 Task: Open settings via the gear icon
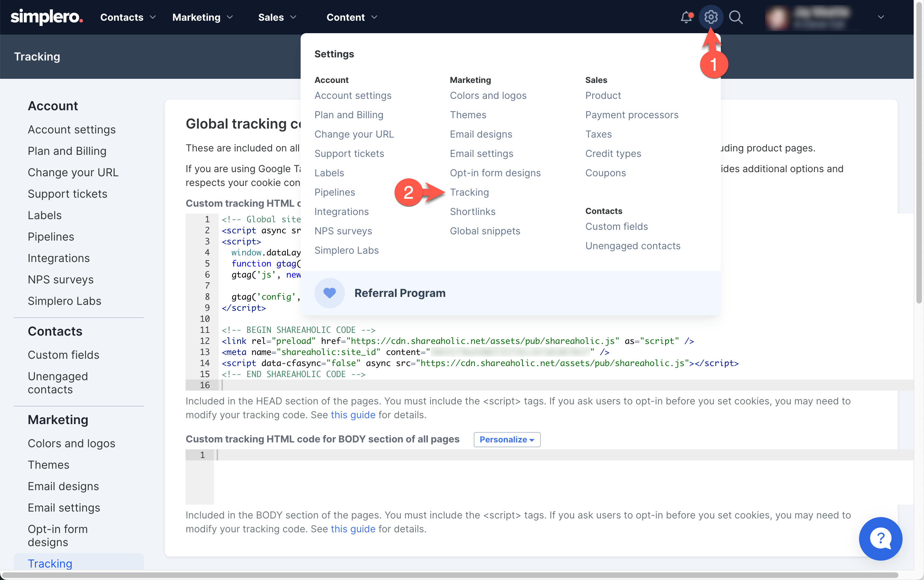click(711, 17)
